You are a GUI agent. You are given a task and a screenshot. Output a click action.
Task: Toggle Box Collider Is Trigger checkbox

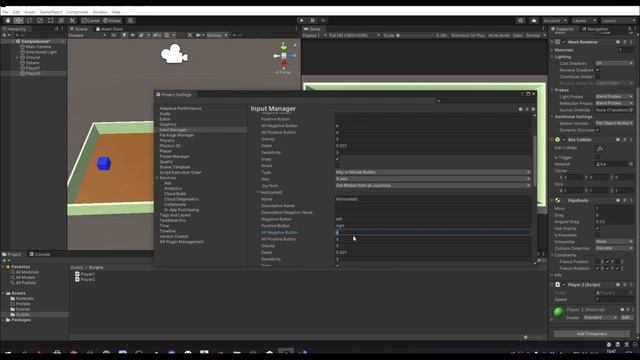coord(598,157)
